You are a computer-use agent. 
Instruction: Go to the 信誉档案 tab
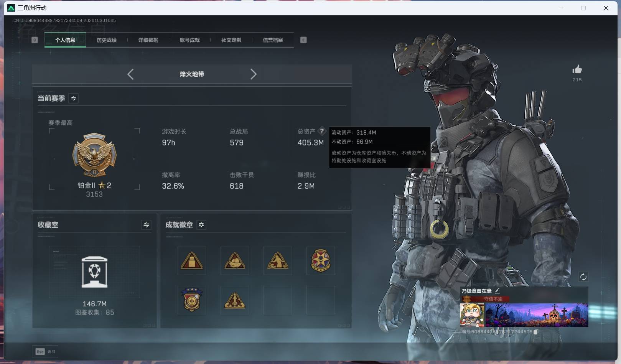273,40
